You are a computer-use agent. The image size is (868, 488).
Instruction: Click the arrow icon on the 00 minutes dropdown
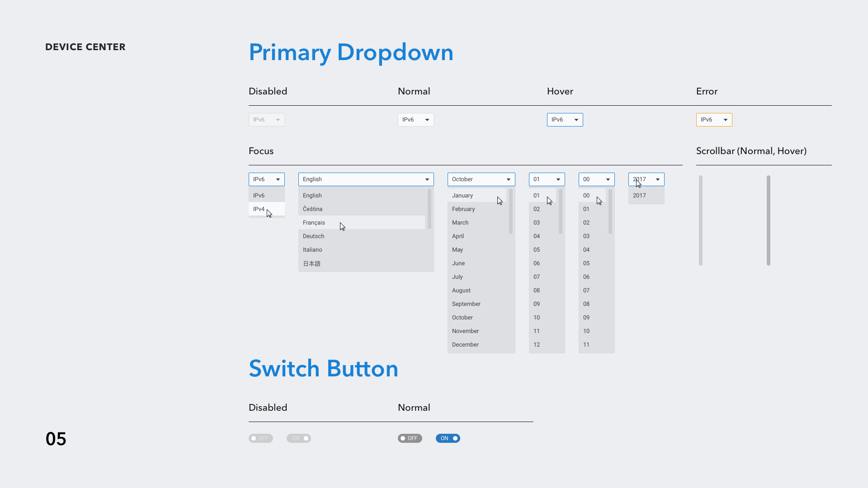tap(608, 179)
